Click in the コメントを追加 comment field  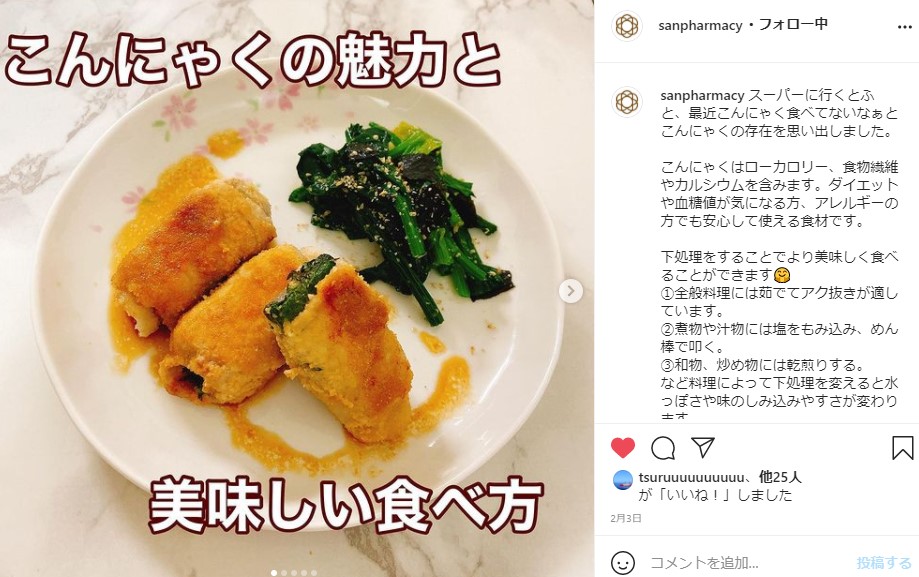(747, 563)
